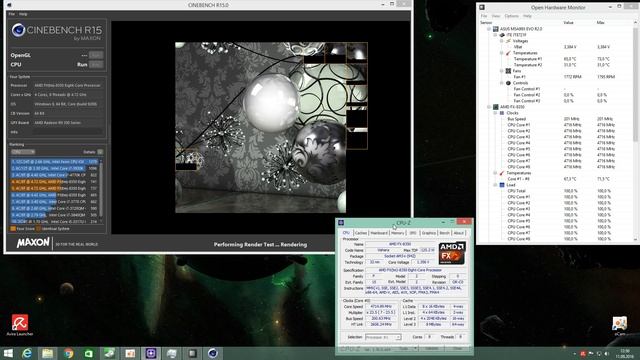This screenshot has height=360, width=640.
Task: Click the Clocks icon under AMD FX-8350
Action: [502, 113]
